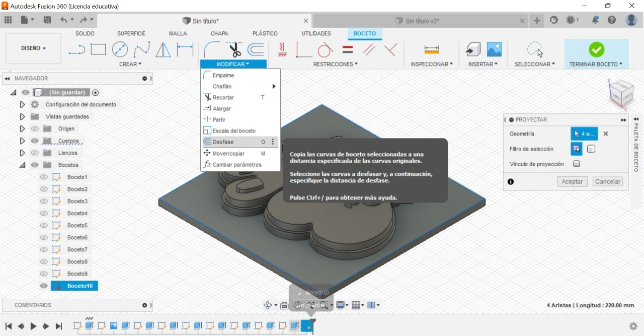Collapse the Bocetos tree node
The image size is (644, 336).
(22, 165)
